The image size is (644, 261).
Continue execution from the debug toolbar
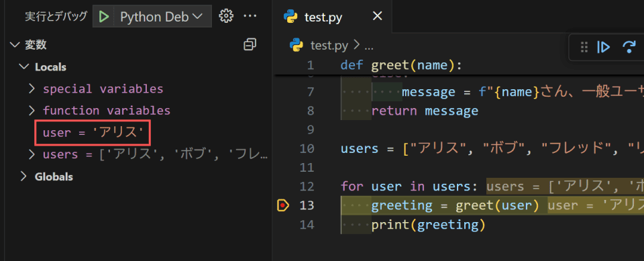point(603,47)
